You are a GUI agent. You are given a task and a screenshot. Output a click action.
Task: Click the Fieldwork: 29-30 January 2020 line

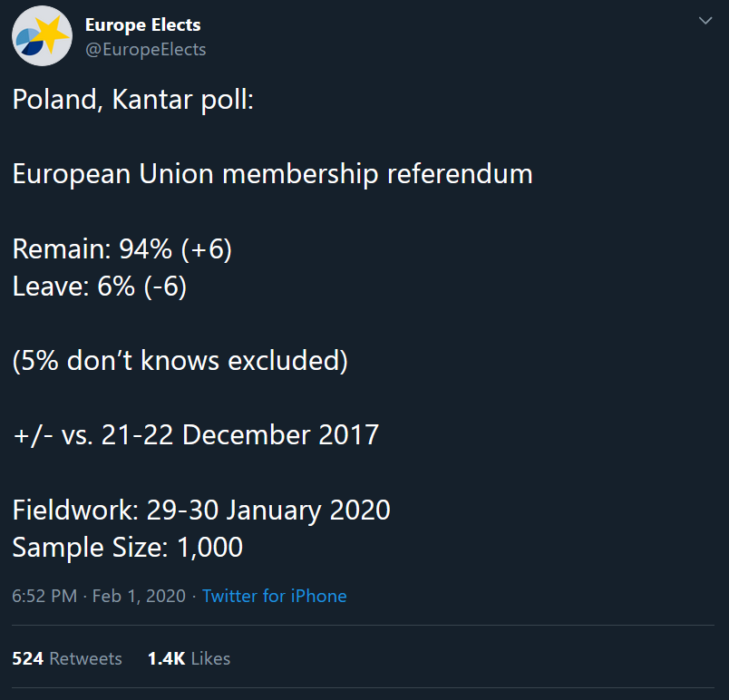(x=201, y=510)
